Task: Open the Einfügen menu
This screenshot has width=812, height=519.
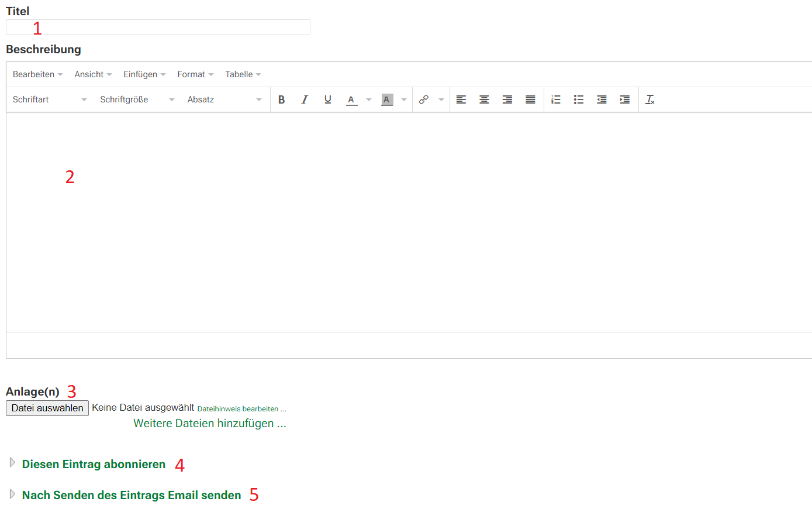Action: pyautogui.click(x=144, y=74)
